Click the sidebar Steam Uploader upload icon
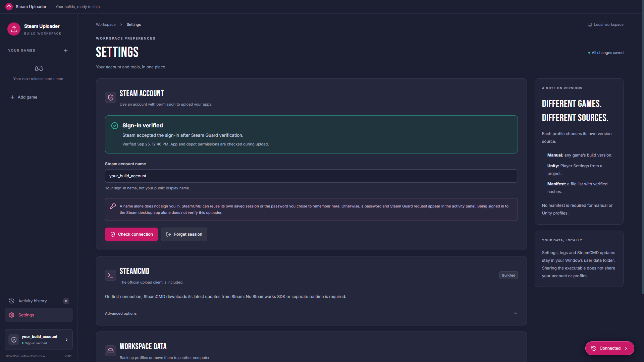Screen dimensions: 644x362 click(14, 29)
